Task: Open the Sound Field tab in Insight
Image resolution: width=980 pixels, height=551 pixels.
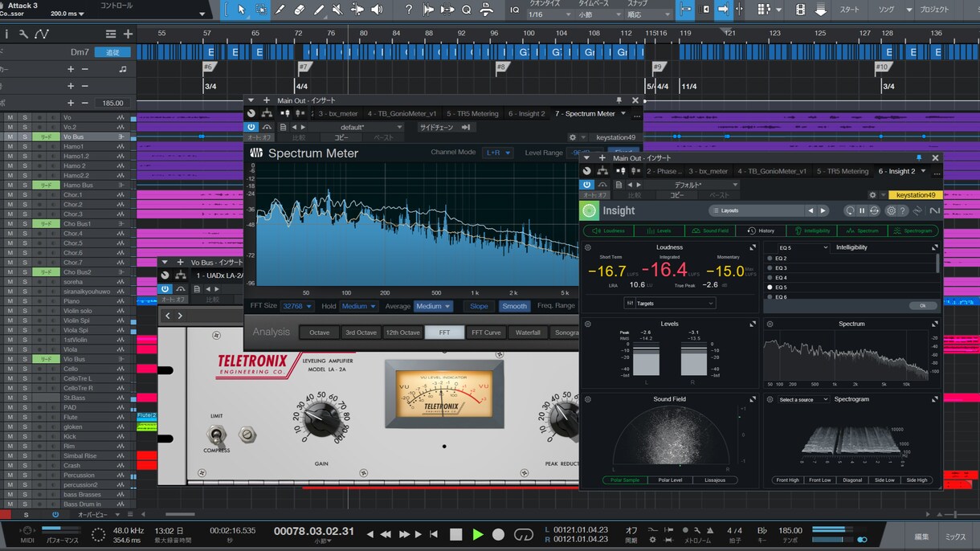Action: point(708,231)
